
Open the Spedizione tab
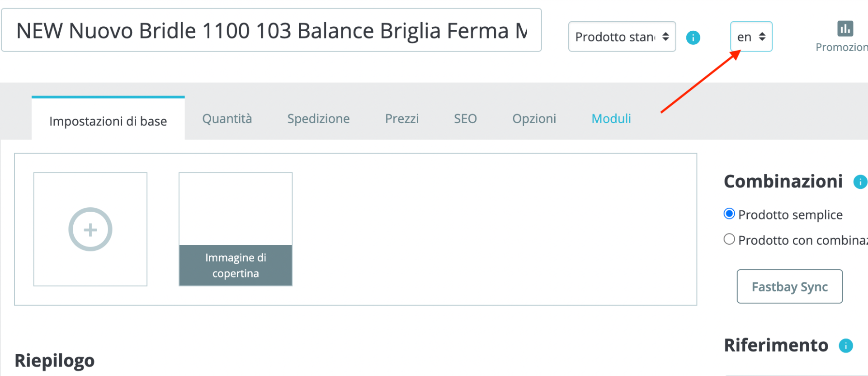[318, 119]
